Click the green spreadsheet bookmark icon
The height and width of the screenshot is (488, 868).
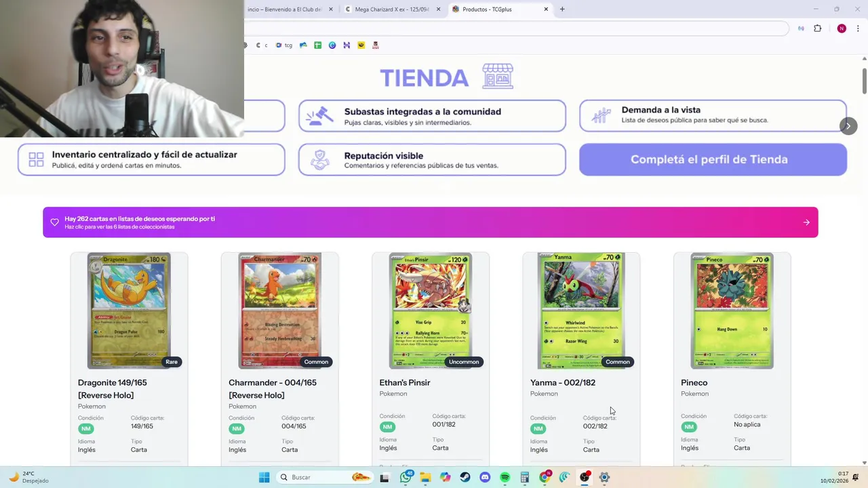[x=317, y=45]
